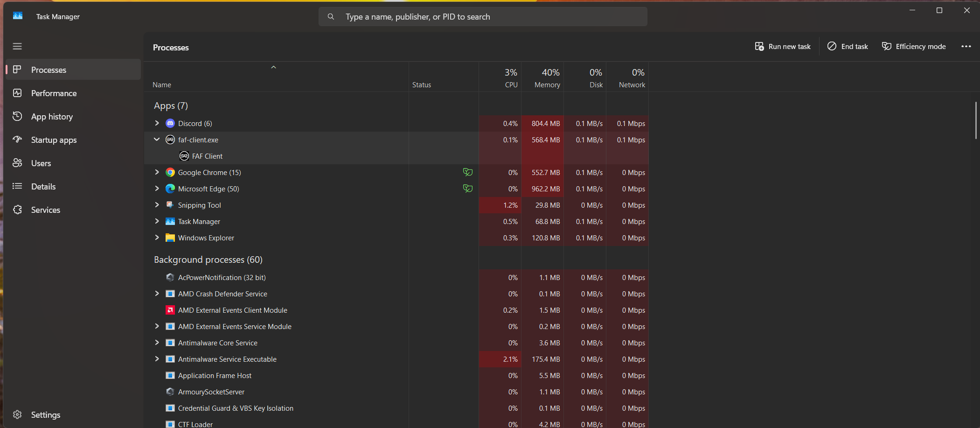Click the Antimalware Core Service icon

[x=170, y=343]
